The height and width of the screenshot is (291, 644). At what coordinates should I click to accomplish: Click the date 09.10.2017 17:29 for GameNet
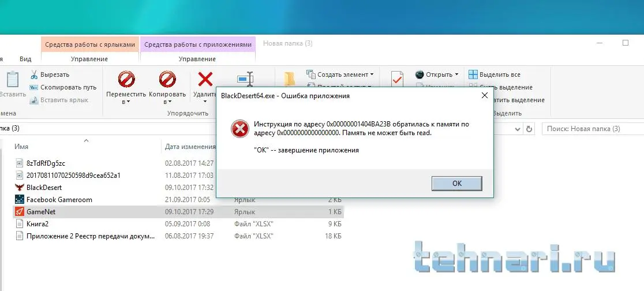point(189,212)
